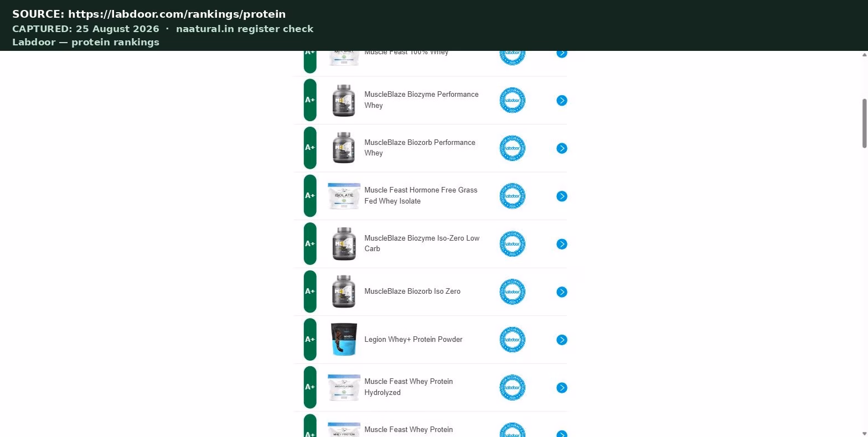
Task: Click Labdoor badge for MuscleBlaze Biozorb Performance Whey
Action: [512, 148]
